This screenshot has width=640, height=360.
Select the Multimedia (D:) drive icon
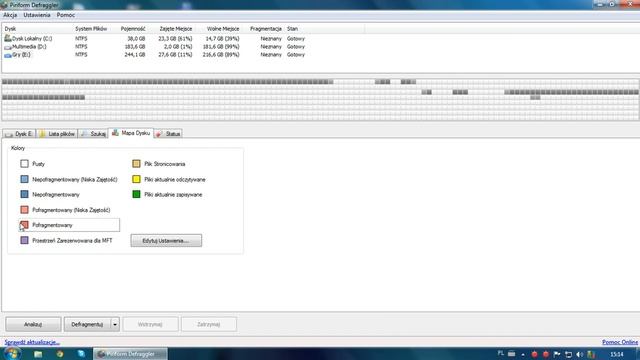coord(8,47)
